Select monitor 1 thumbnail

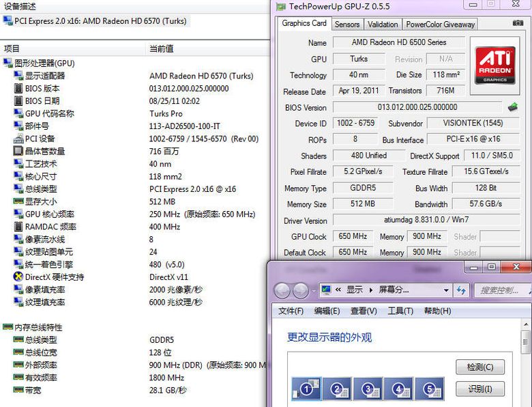tap(306, 389)
